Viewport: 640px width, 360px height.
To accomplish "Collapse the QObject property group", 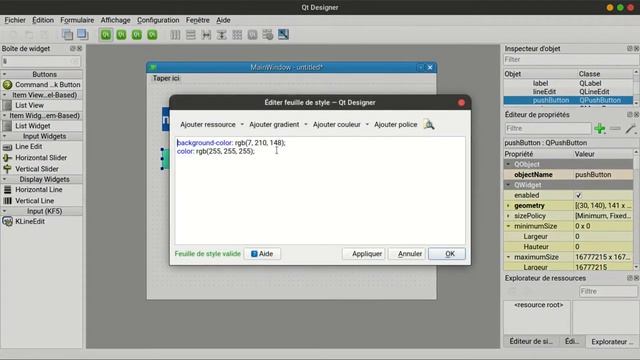I will (x=508, y=164).
